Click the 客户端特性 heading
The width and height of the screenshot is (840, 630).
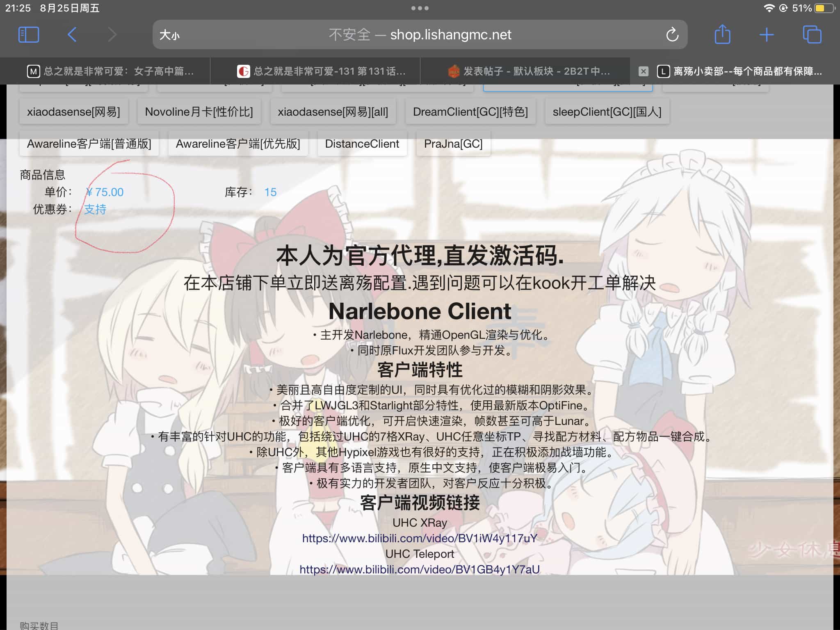click(x=420, y=370)
